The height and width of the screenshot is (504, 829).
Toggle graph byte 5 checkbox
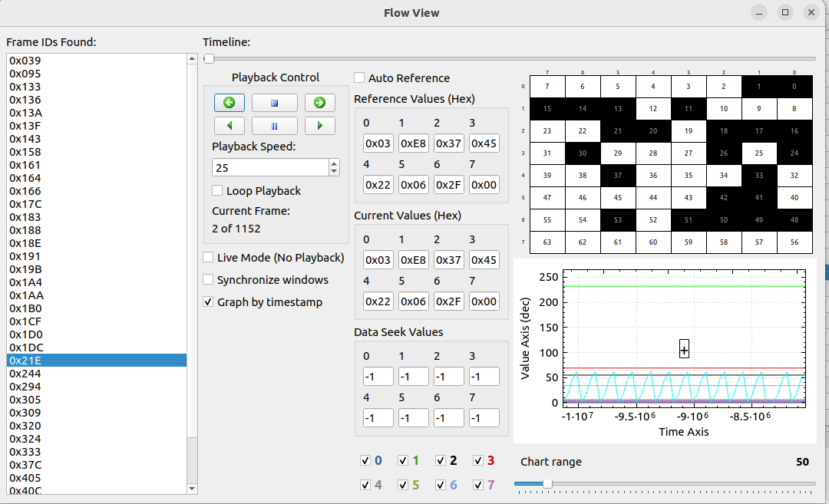[402, 485]
